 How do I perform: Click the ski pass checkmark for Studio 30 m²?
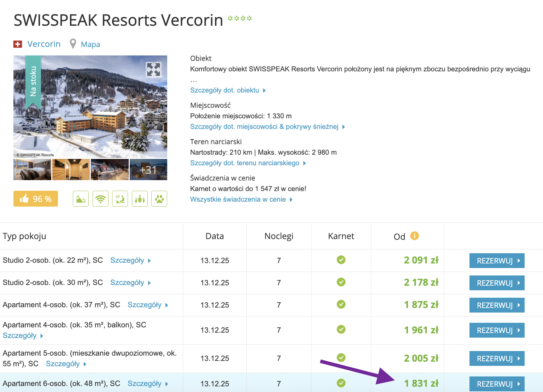pos(341,282)
